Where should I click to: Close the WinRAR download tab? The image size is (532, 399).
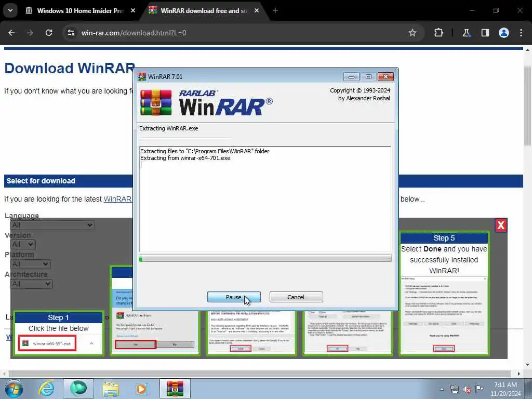point(257,10)
